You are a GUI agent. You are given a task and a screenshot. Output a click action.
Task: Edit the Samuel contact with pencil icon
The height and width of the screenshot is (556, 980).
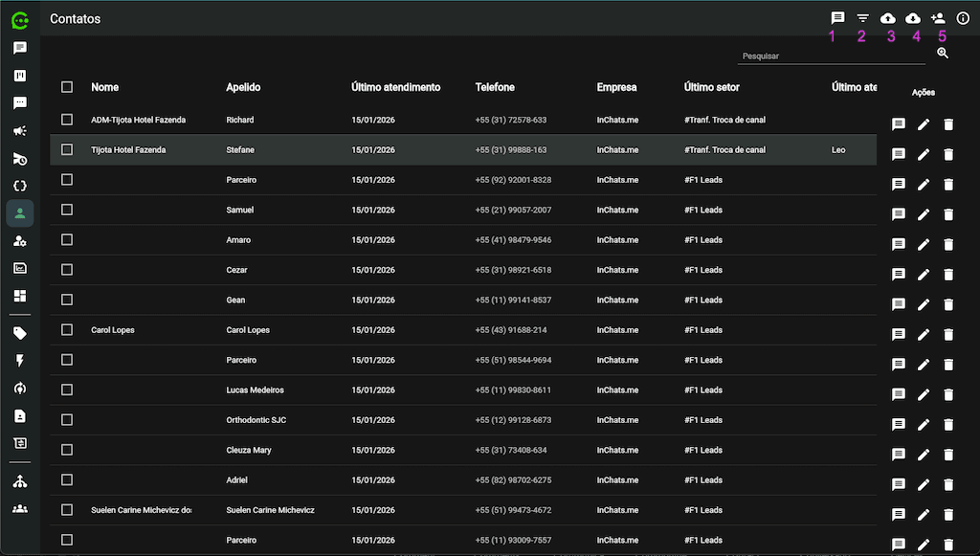(924, 214)
